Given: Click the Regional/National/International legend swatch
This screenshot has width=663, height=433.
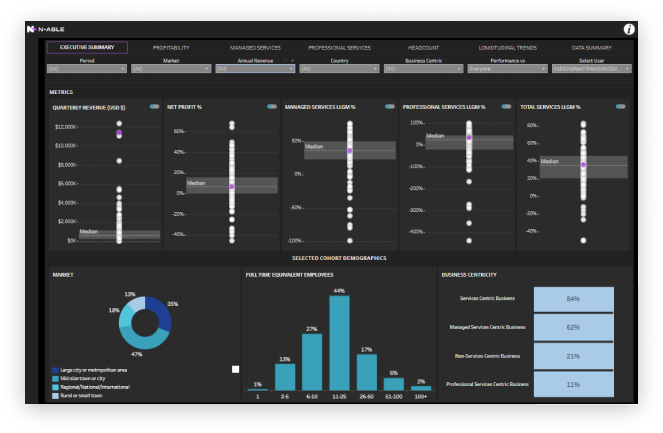Looking at the screenshot, I should coord(55,387).
